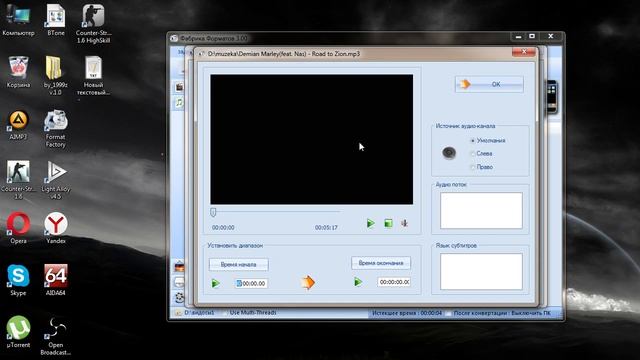This screenshot has height=360, width=640.
Task: Launch the Open Broadcaster shortcut
Action: tap(56, 336)
